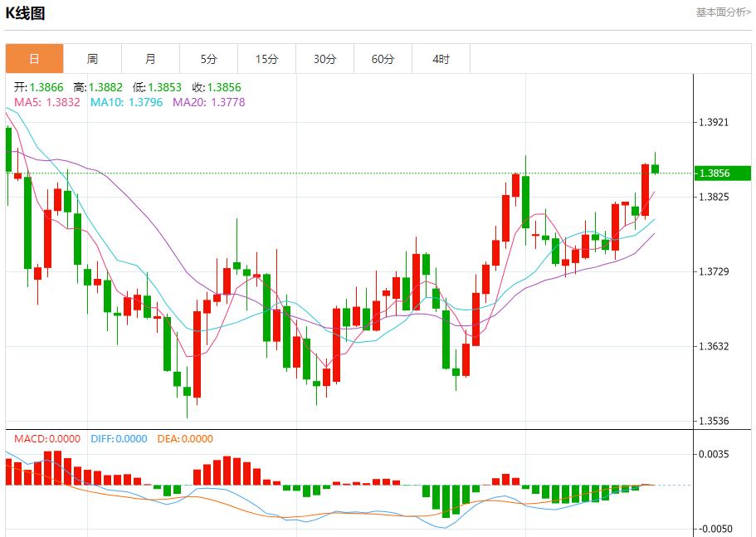Open the 15分 interval tab
Viewport: 756px width, 537px height.
266,59
